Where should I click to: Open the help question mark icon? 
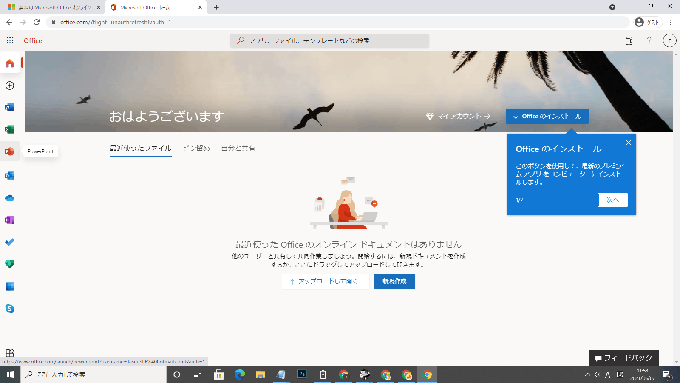pos(649,40)
